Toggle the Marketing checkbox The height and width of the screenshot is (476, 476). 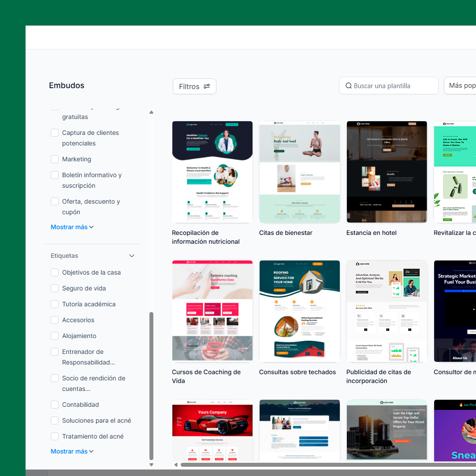(x=55, y=159)
